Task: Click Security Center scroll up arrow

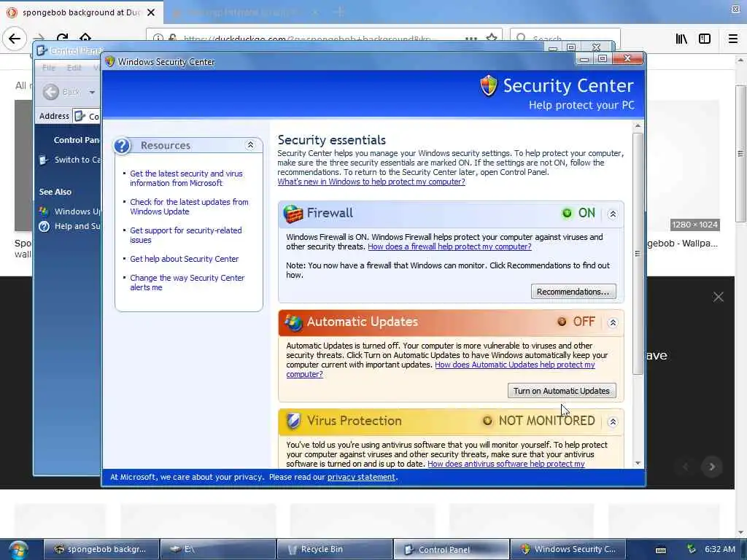Action: coord(638,125)
